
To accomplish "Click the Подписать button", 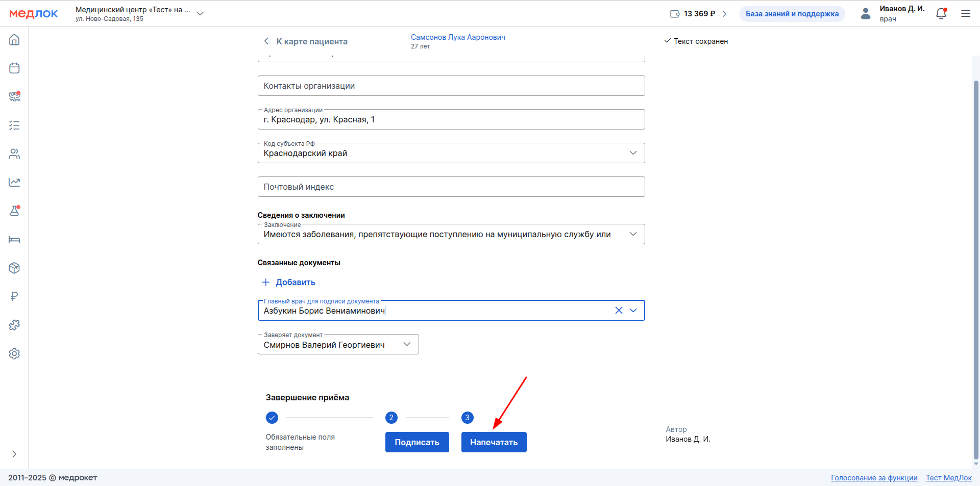I will [417, 442].
